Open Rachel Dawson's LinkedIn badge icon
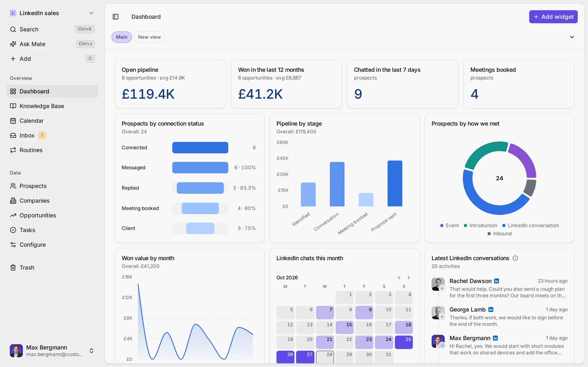The height and width of the screenshot is (367, 588). tap(496, 281)
